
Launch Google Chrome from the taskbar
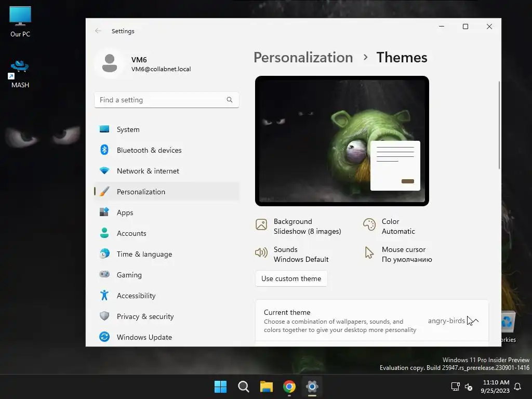[289, 387]
